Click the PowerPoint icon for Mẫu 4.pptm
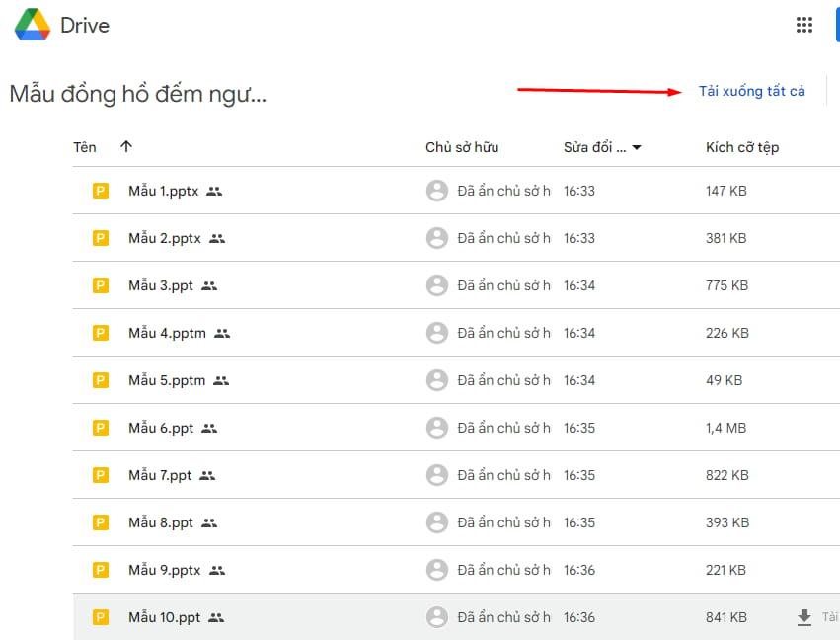The height and width of the screenshot is (640, 840). point(100,333)
